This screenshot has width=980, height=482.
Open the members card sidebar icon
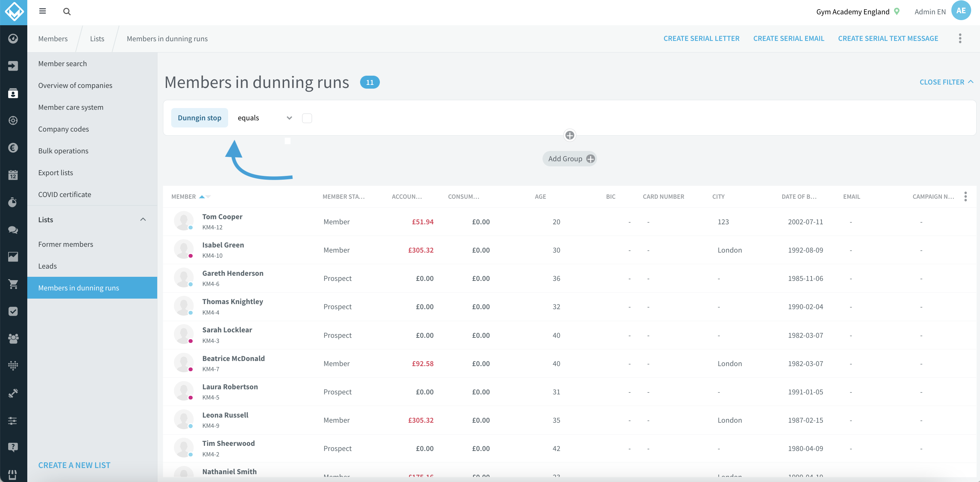click(13, 93)
